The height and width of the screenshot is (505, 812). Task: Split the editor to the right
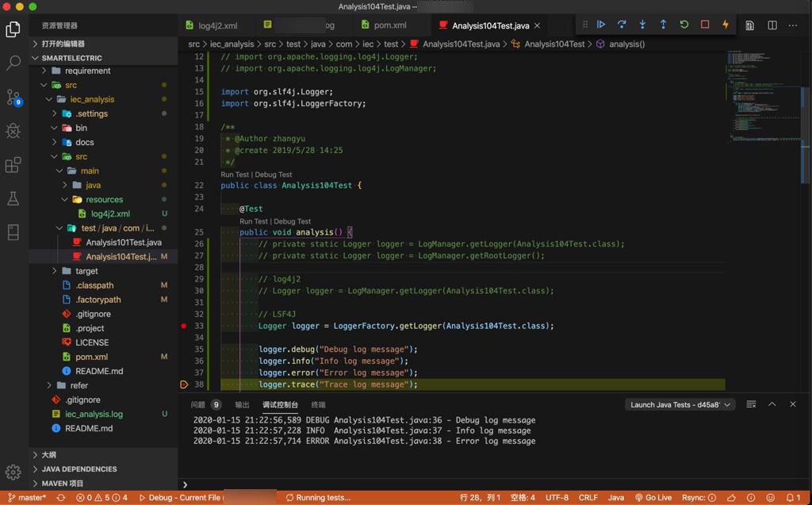pyautogui.click(x=772, y=25)
